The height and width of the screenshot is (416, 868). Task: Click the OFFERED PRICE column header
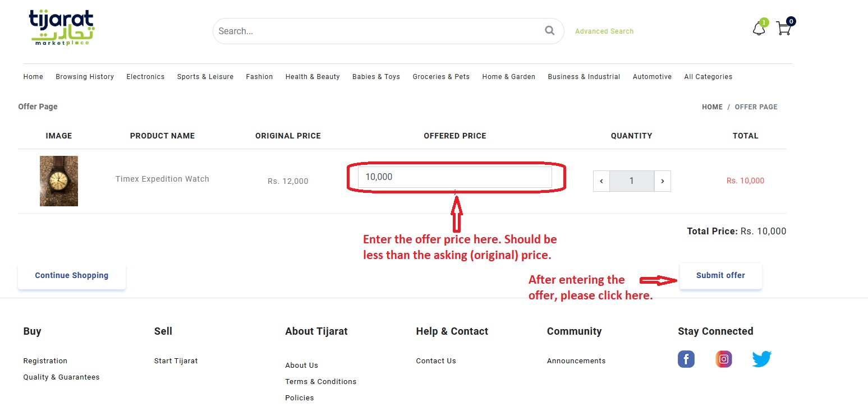coord(455,136)
